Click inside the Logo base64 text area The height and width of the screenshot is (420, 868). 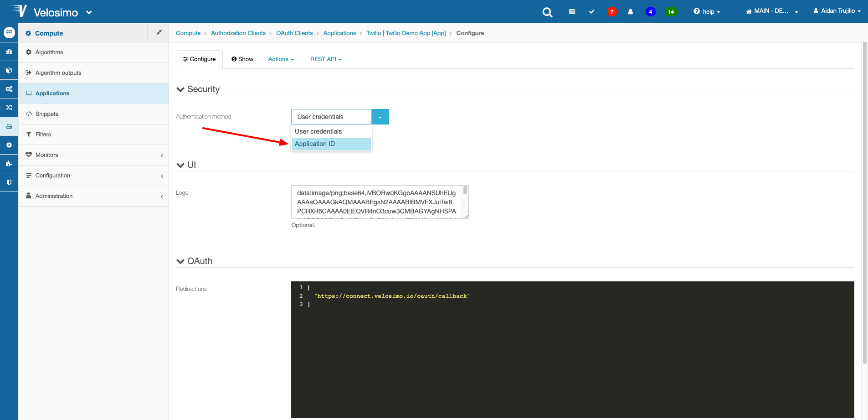[x=376, y=202]
